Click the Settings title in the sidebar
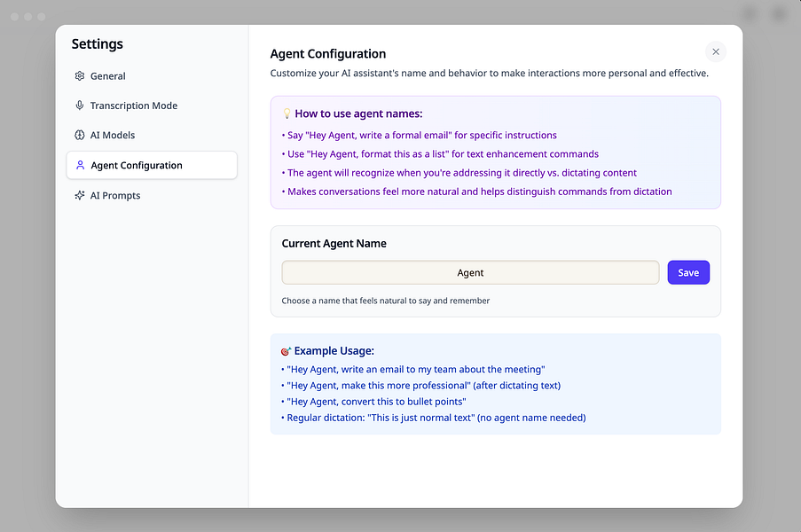801x532 pixels. (x=97, y=44)
